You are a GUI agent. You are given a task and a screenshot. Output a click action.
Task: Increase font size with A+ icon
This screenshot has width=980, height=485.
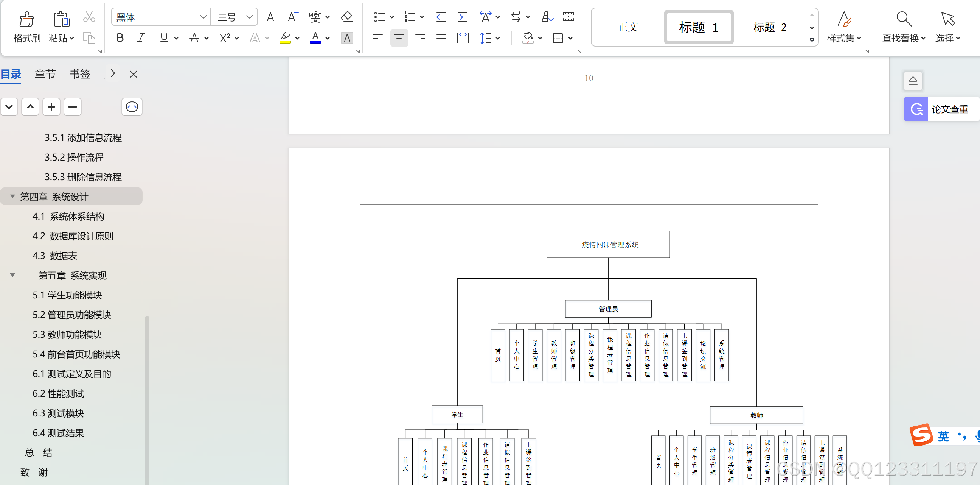(x=272, y=17)
